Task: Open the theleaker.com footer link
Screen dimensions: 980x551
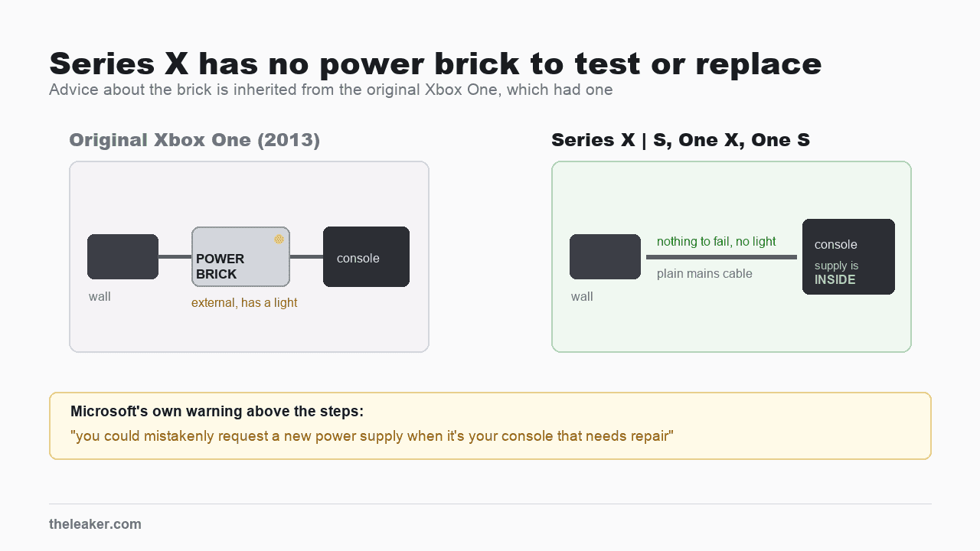Action: tap(95, 524)
